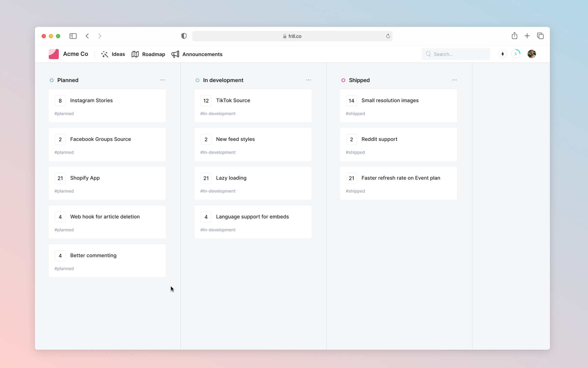Image resolution: width=588 pixels, height=368 pixels.
Task: Click the Ideas navigation icon
Action: (105, 54)
